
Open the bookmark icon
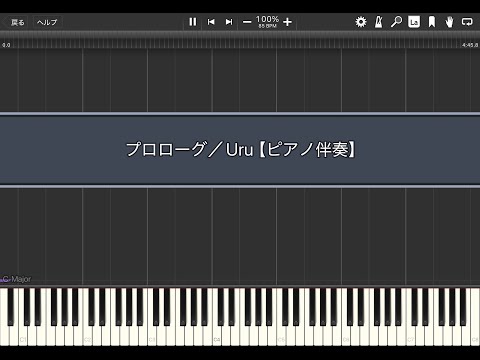click(x=432, y=22)
